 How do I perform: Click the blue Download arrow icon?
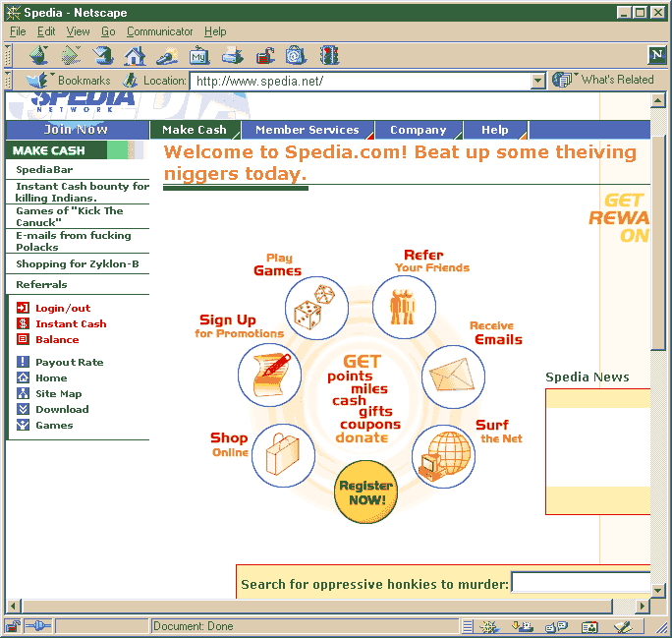[x=23, y=409]
